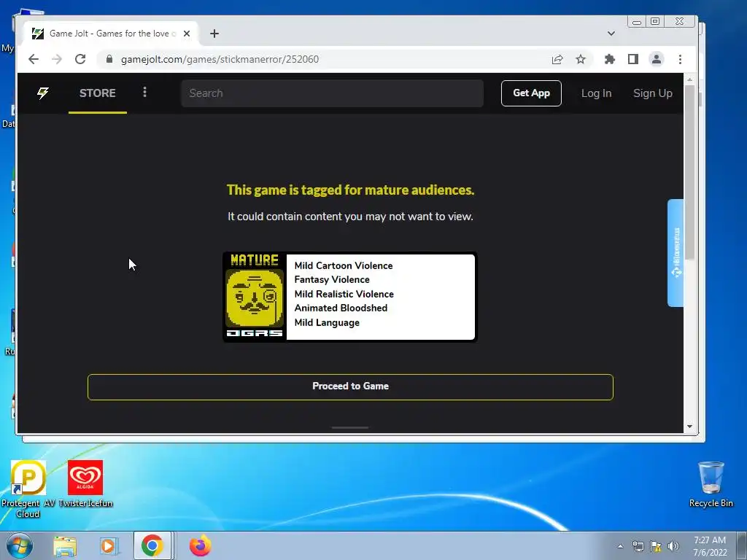Focus the Game Jolt Search field
Screen dimensions: 747x560
(332, 93)
